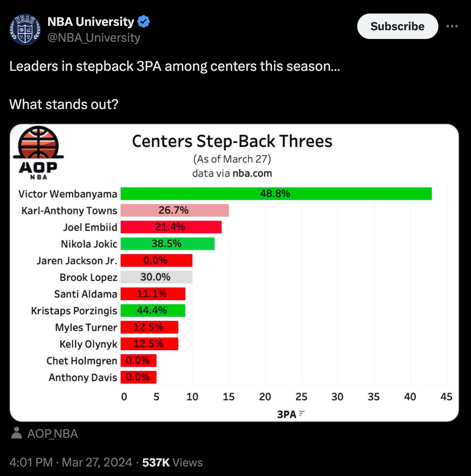Click the blue verified checkmark badge
The width and height of the screenshot is (471, 476).
[144, 21]
